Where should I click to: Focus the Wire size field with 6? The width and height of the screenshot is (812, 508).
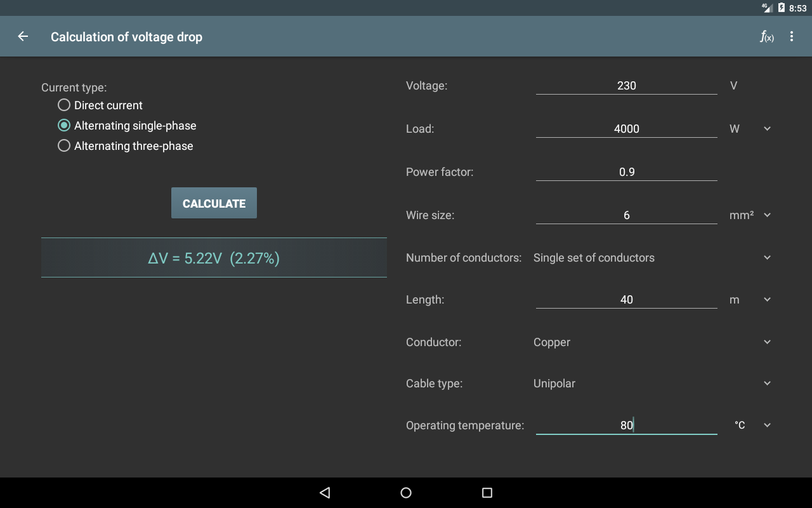coord(626,215)
